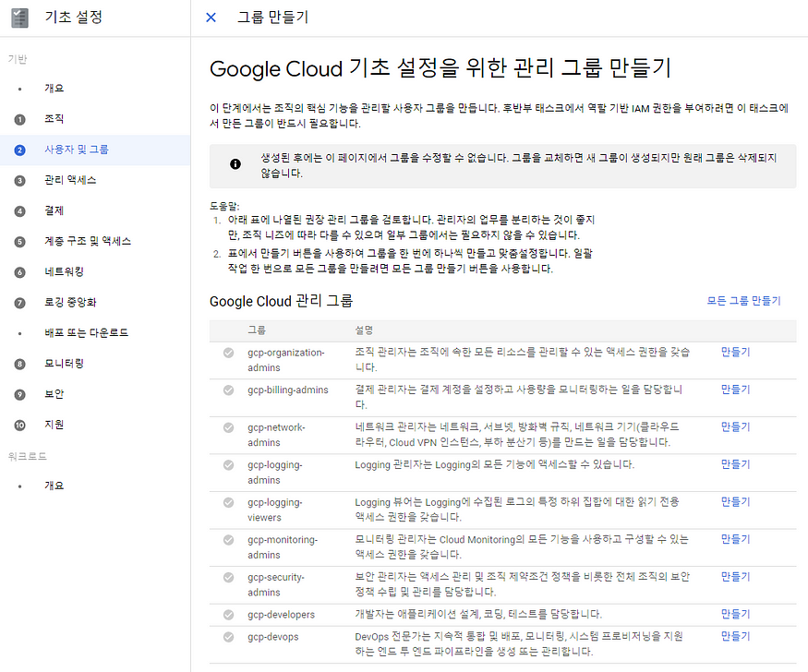
Task: Select 사용자 및 그룹 sidebar item
Action: 95,150
